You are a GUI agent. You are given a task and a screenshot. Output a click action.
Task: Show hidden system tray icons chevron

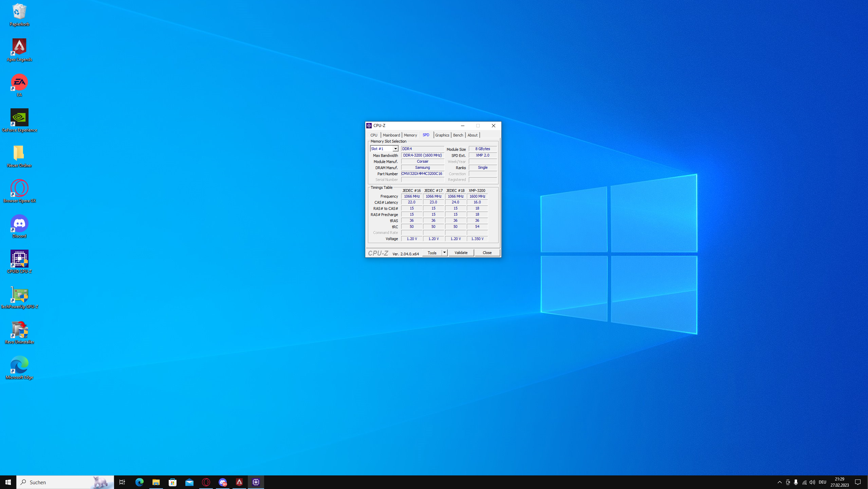click(779, 482)
